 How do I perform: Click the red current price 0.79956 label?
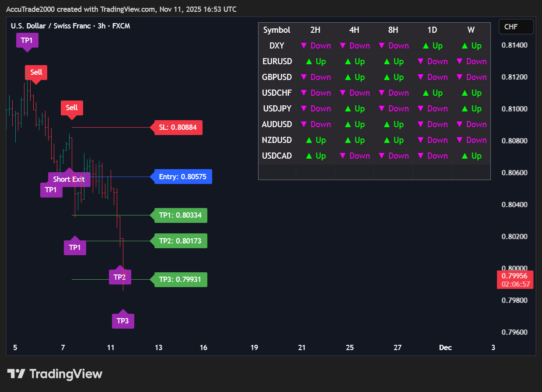click(x=514, y=276)
